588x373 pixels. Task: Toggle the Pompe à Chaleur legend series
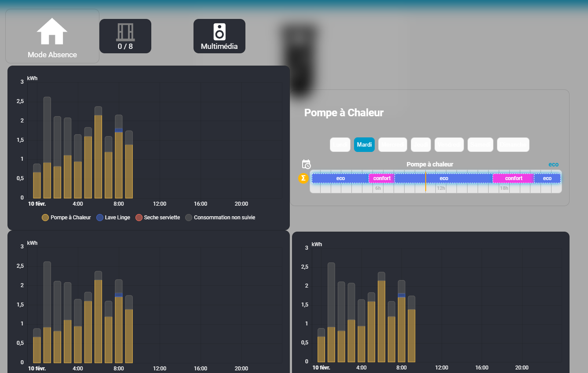(66, 218)
